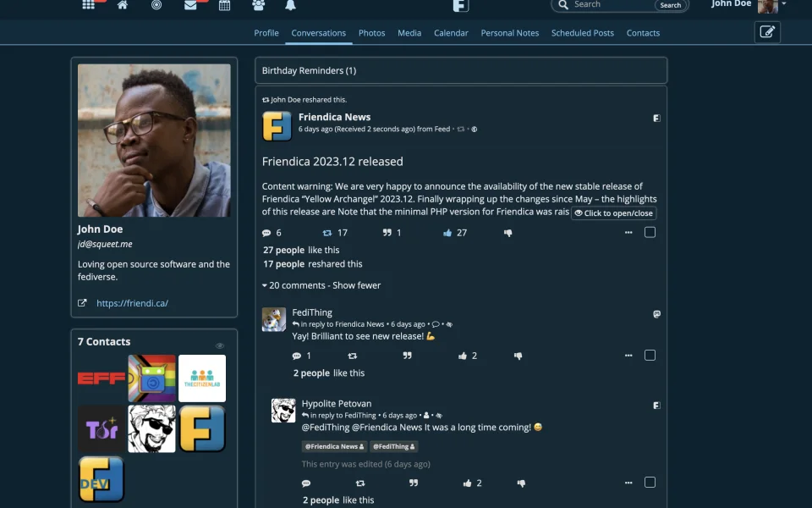
Task: Open the Photos tab
Action: 372,33
